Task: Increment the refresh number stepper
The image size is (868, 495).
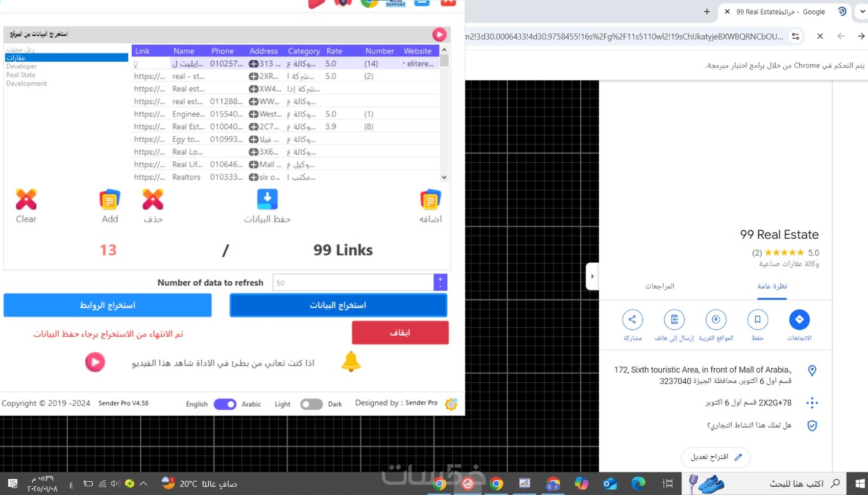Action: click(x=440, y=279)
